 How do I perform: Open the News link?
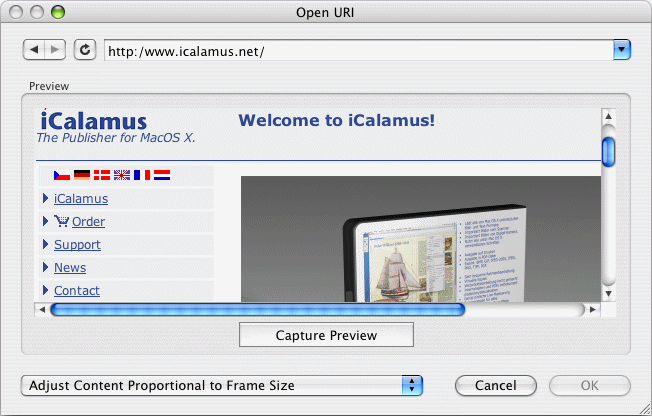coord(70,267)
